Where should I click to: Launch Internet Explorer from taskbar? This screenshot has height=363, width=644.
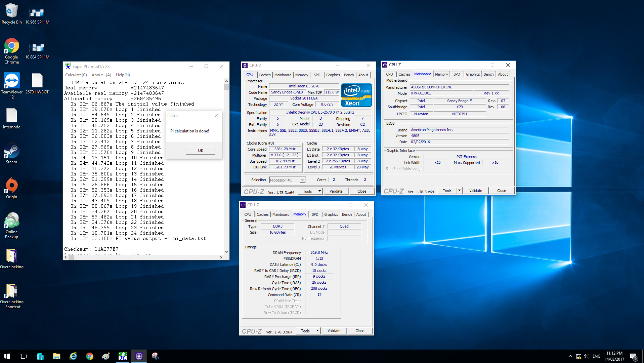pos(73,356)
